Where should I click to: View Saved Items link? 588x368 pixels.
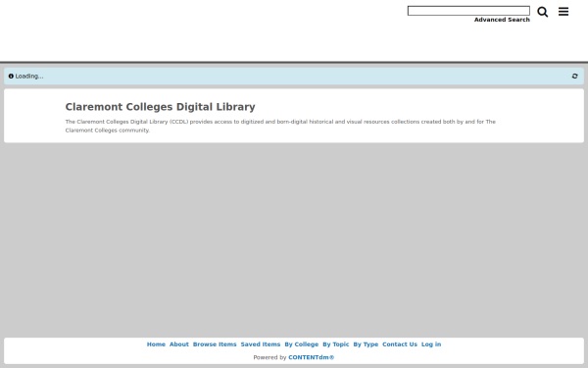(261, 344)
